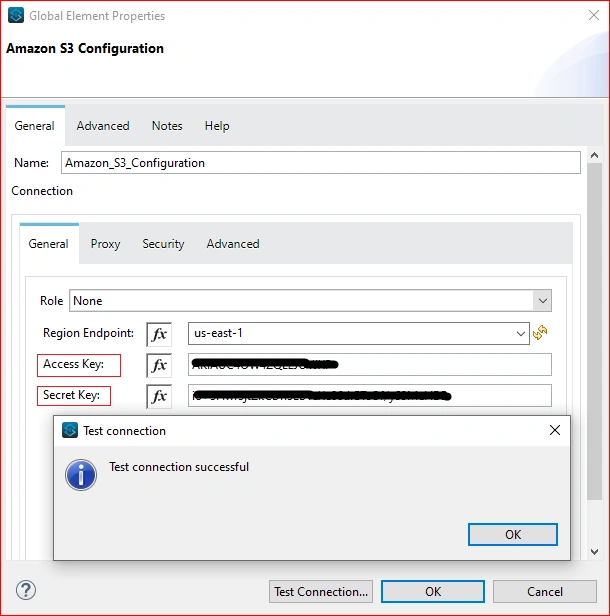
Task: Click the Name input field
Action: (x=321, y=163)
